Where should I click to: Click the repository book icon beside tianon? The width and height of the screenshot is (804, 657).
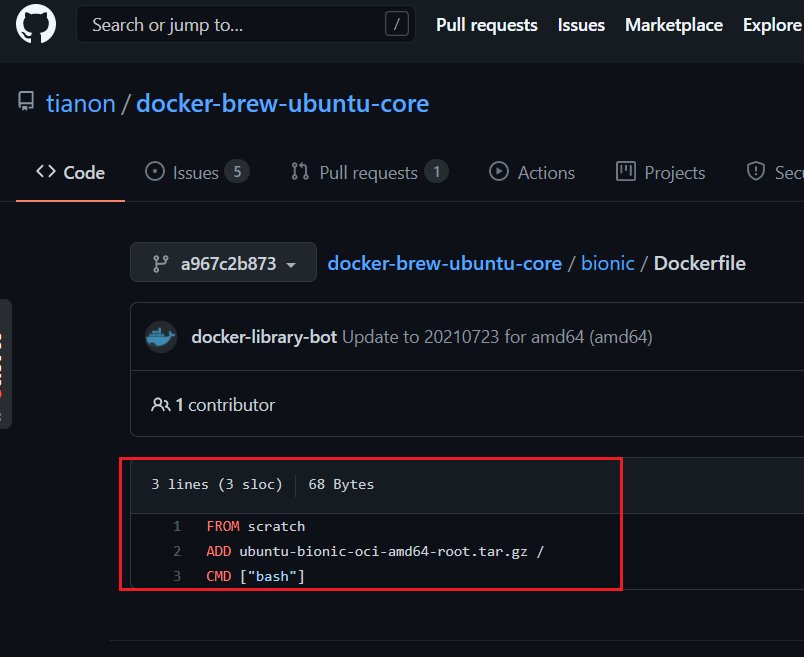(25, 103)
